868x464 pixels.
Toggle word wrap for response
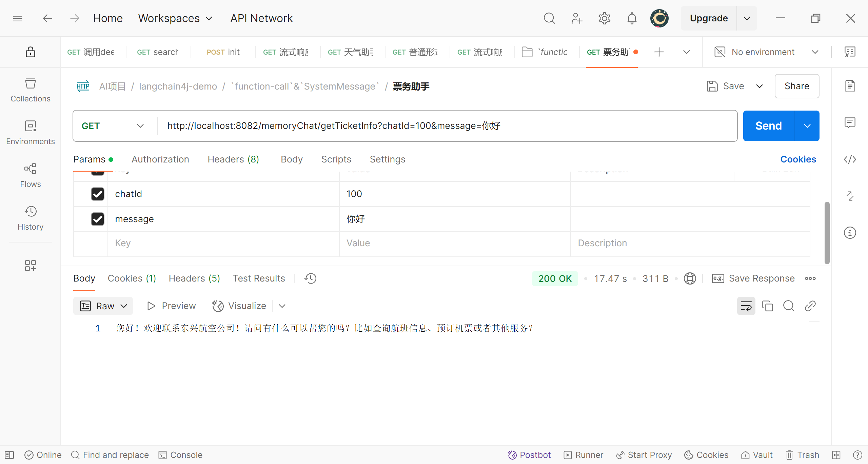(746, 306)
